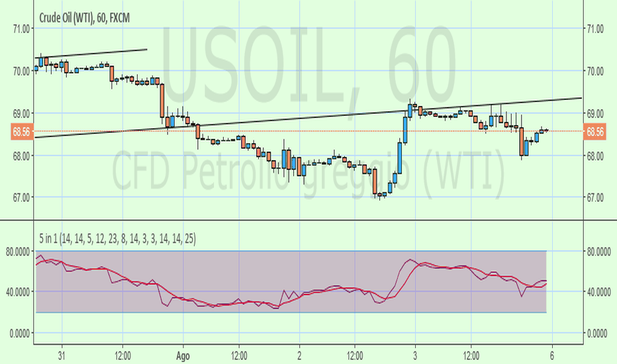Click the '31' date label on time axis
Viewport: 617px width, 364px height.
[62, 356]
